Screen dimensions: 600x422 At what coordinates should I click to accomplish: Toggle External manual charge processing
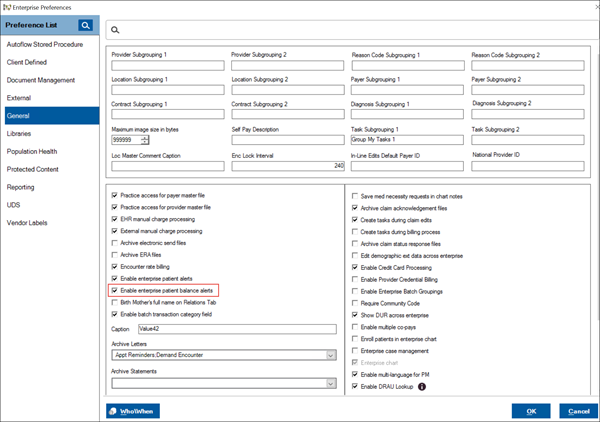point(114,231)
